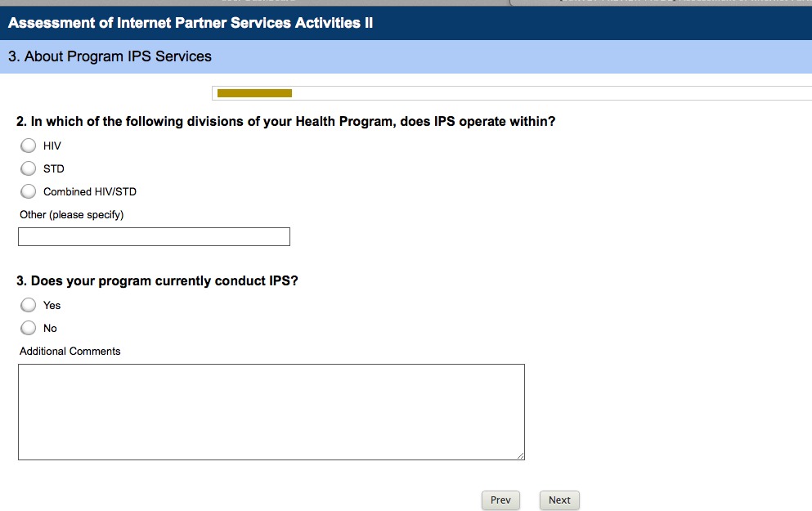Click the Other (please specify) text box
Screen dimensions: 812x511
pyautogui.click(x=154, y=237)
